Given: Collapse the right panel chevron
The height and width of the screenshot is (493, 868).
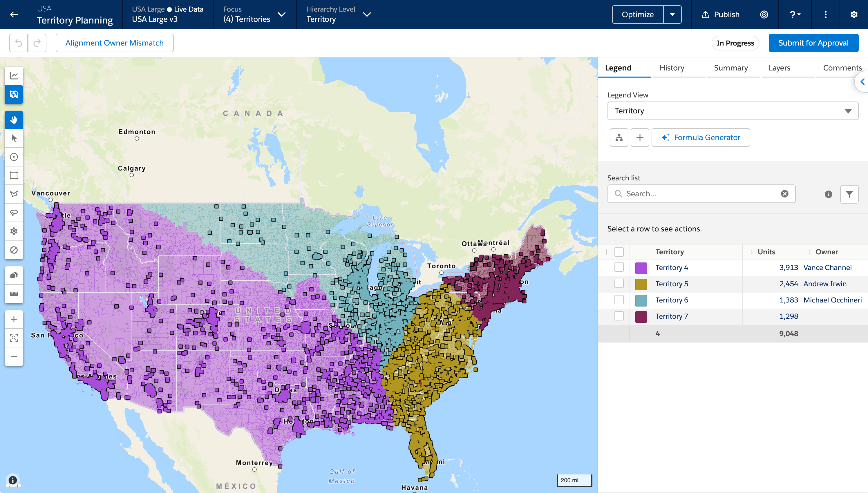Looking at the screenshot, I should tap(862, 82).
